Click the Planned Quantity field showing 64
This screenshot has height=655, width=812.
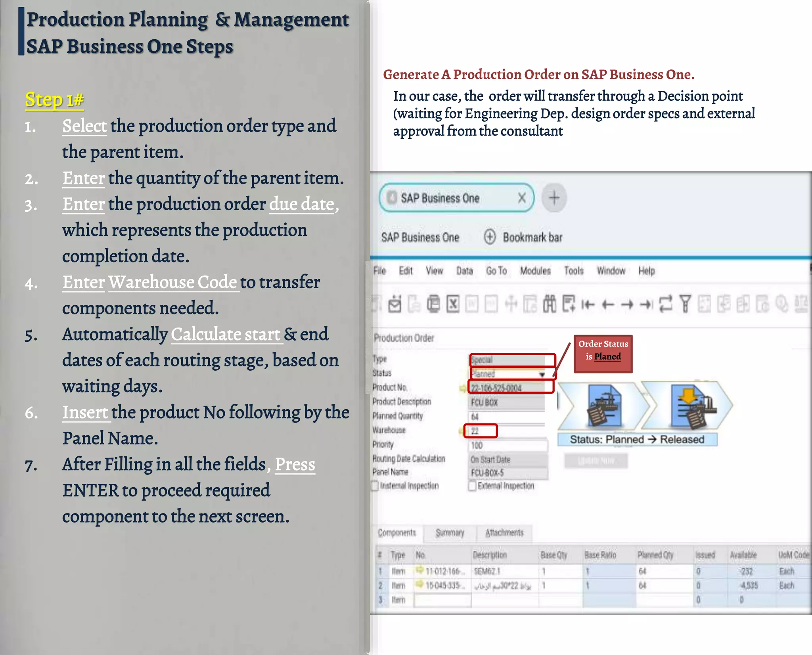[x=507, y=417]
